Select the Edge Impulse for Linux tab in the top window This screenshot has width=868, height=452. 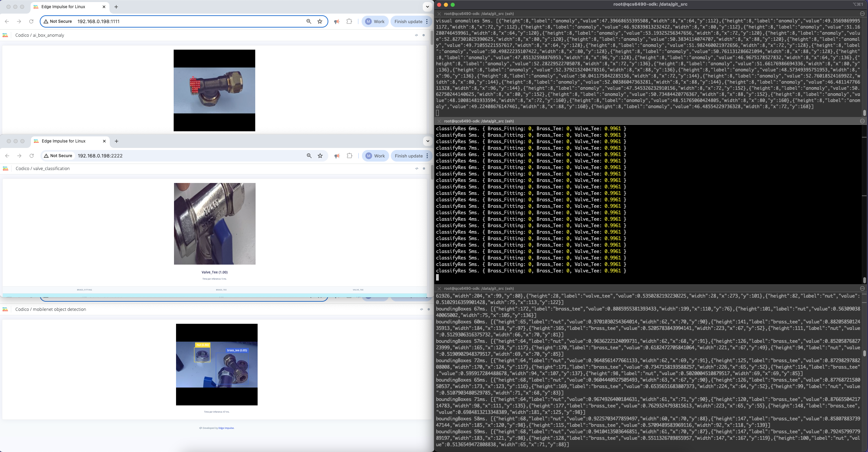[63, 7]
